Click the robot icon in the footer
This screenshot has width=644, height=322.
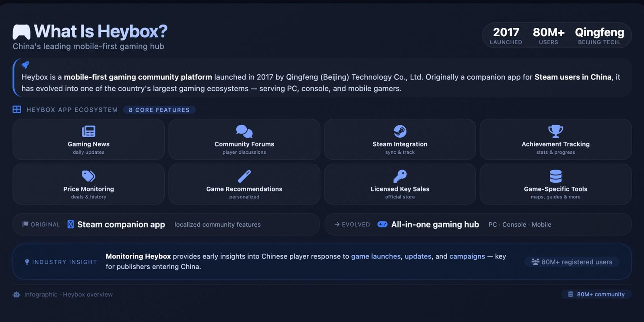(x=17, y=295)
